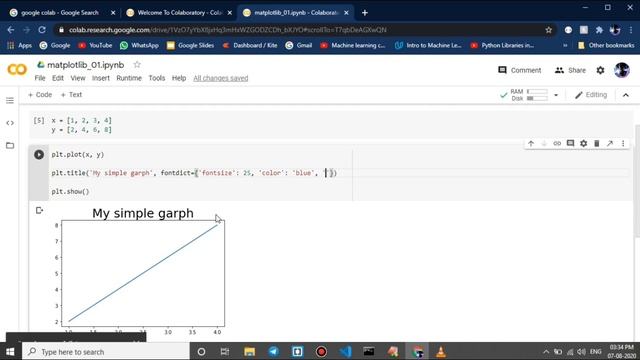Mirror cell in tab icon
Image resolution: width=640 pixels, height=360 pixels.
[x=610, y=143]
